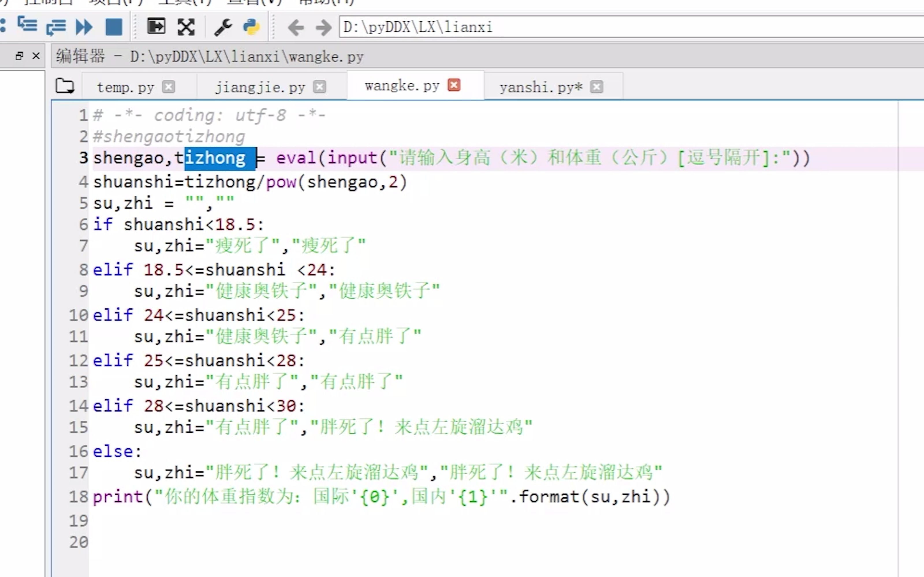Close the temp.py tab
Viewport: 924px width, 577px height.
point(168,87)
